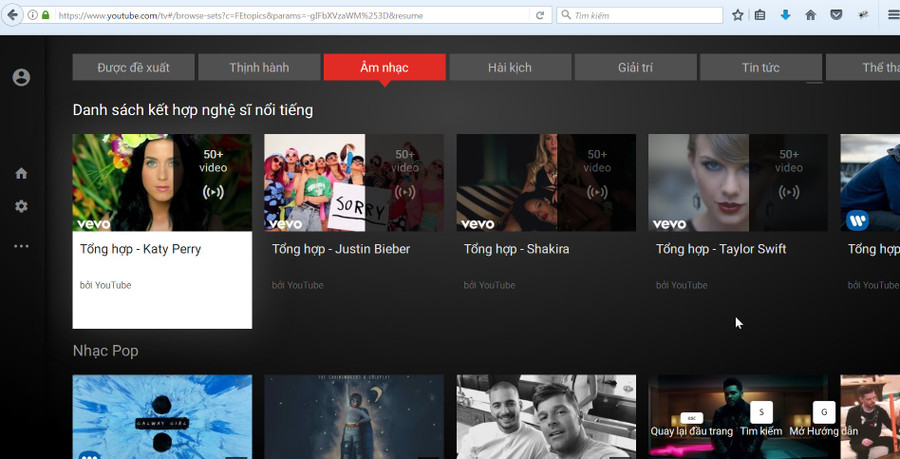Viewport: 900px width, 459px height.
Task: Open the browser hamburger menu
Action: click(893, 15)
